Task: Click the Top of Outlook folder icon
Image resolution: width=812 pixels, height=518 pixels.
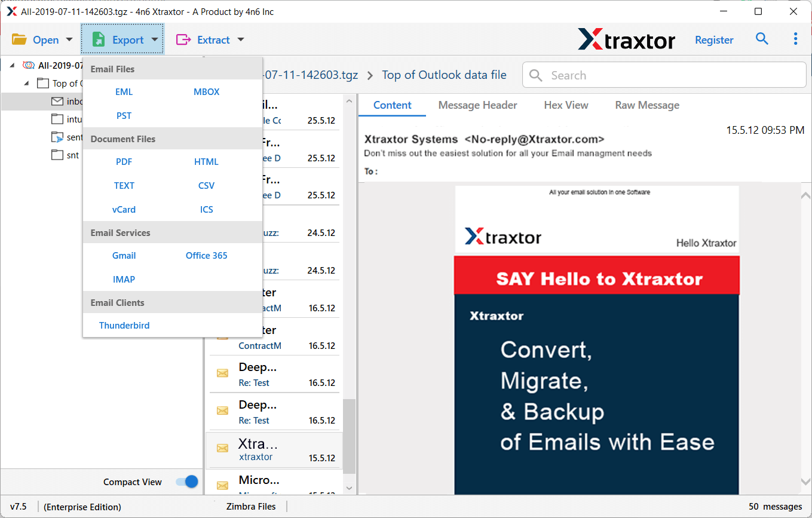Action: click(x=43, y=83)
